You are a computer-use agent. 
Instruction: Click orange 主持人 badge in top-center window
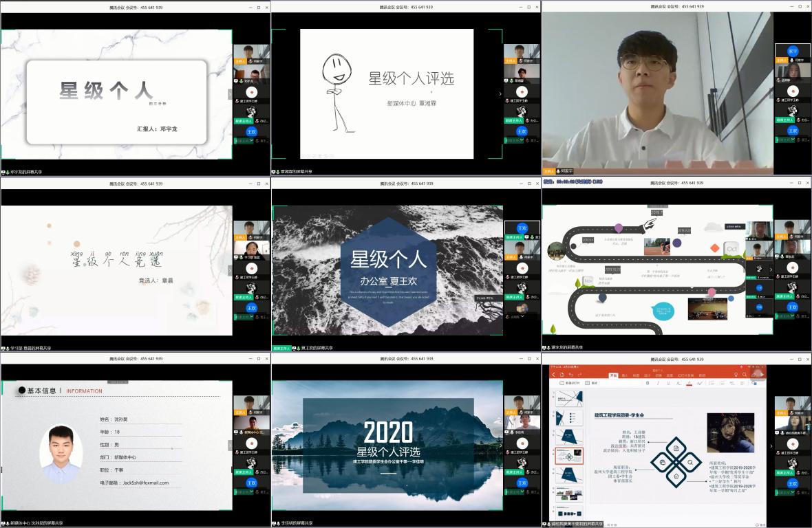coord(511,60)
